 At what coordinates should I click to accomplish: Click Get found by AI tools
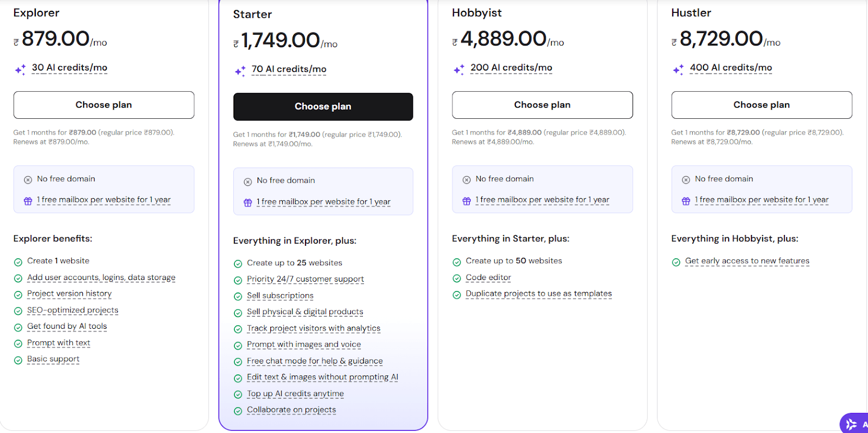tap(67, 327)
